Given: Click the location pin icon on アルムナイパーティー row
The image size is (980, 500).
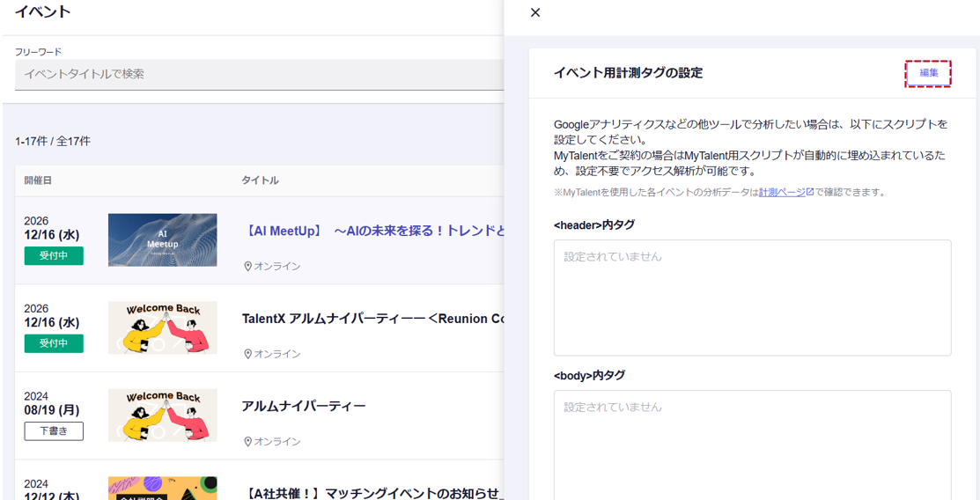Looking at the screenshot, I should (x=247, y=442).
